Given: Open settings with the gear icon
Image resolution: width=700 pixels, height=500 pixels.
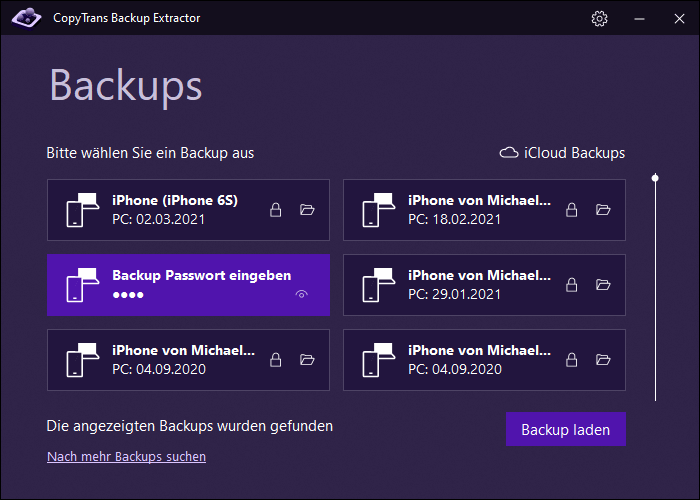Looking at the screenshot, I should pyautogui.click(x=599, y=18).
